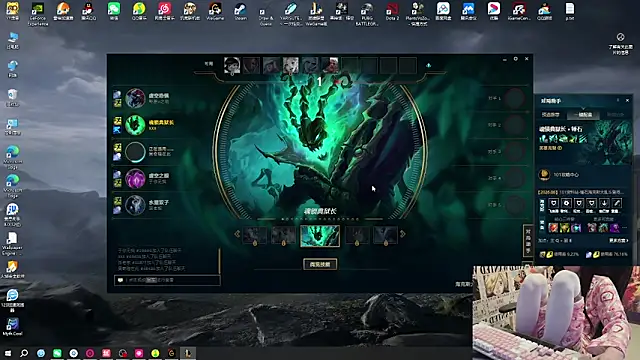This screenshot has height=360, width=640.
Task: Click the first banned champion portrait
Action: [232, 65]
